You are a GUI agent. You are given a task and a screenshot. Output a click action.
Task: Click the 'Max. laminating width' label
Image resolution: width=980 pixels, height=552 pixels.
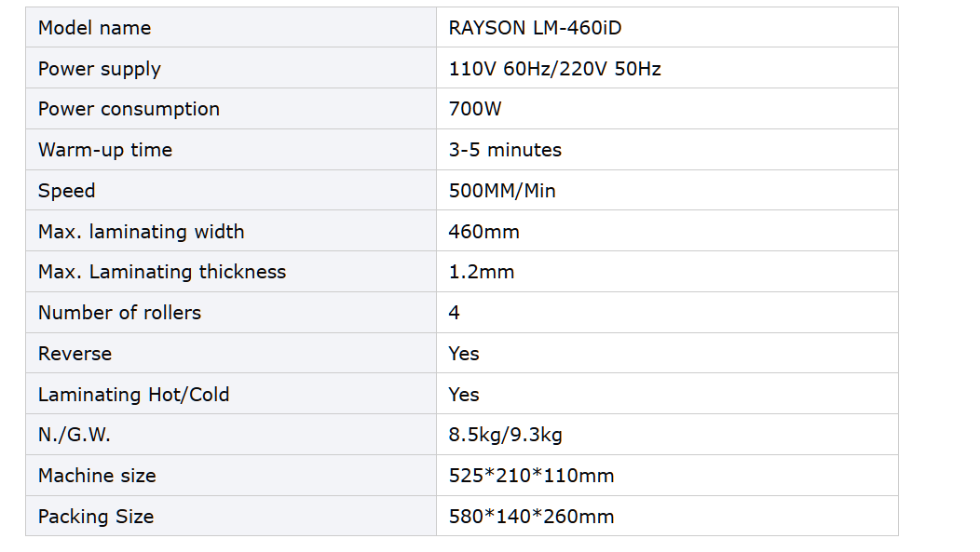[x=141, y=232]
